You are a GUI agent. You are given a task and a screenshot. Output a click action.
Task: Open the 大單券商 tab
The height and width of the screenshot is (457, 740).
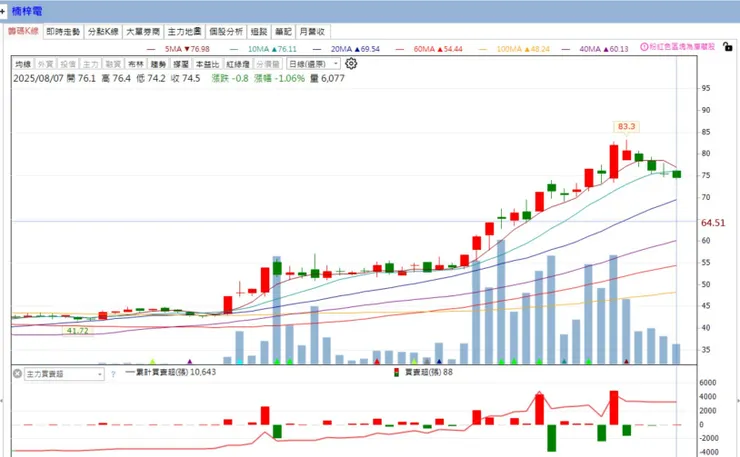[143, 32]
